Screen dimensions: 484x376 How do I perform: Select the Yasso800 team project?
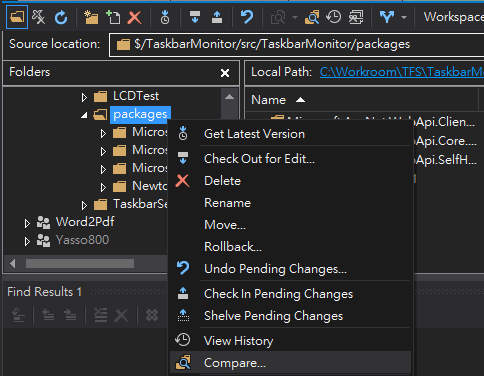click(82, 240)
